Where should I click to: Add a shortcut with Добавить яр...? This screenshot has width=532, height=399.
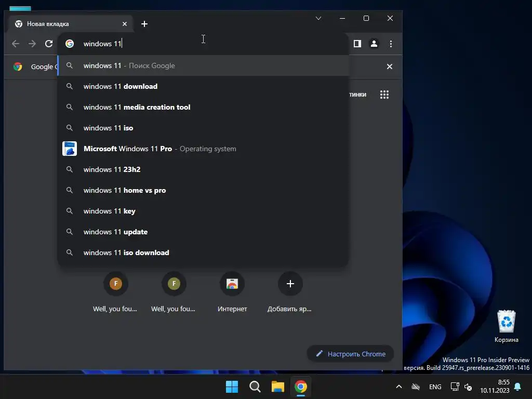[290, 292]
